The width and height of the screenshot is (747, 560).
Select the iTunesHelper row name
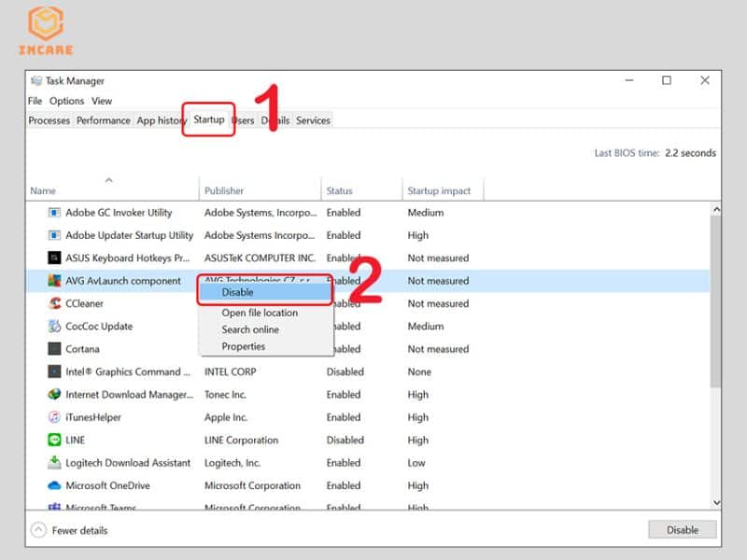(x=92, y=417)
